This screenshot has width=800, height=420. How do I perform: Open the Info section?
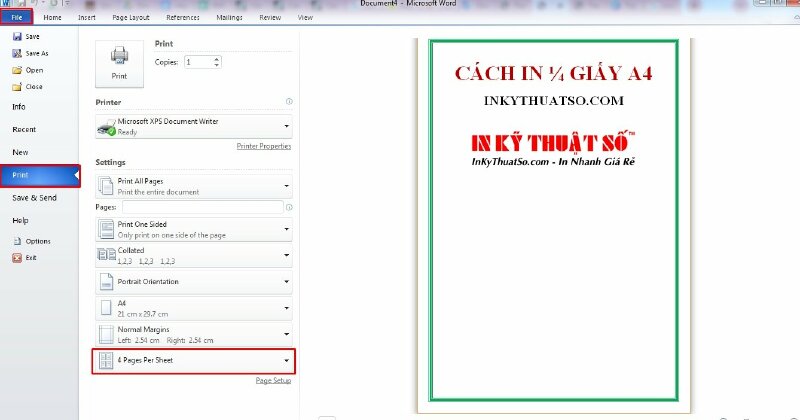pyautogui.click(x=19, y=107)
